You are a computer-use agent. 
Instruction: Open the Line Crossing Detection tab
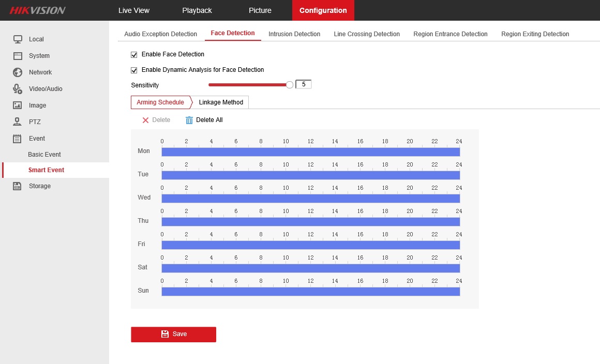(367, 34)
